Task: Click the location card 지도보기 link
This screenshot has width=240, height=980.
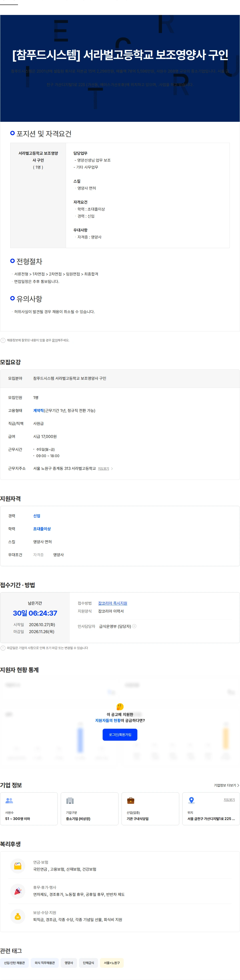Action: point(229,799)
